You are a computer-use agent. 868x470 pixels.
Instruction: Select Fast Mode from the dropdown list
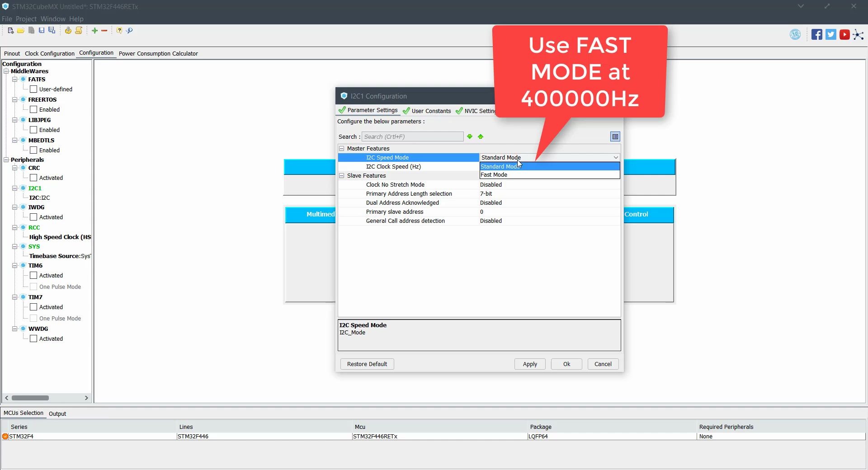pyautogui.click(x=550, y=174)
